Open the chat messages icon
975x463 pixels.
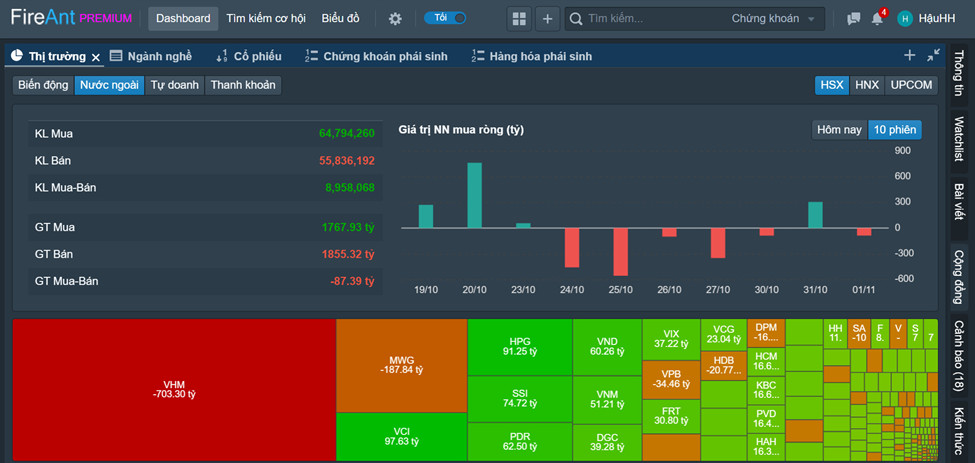[853, 19]
